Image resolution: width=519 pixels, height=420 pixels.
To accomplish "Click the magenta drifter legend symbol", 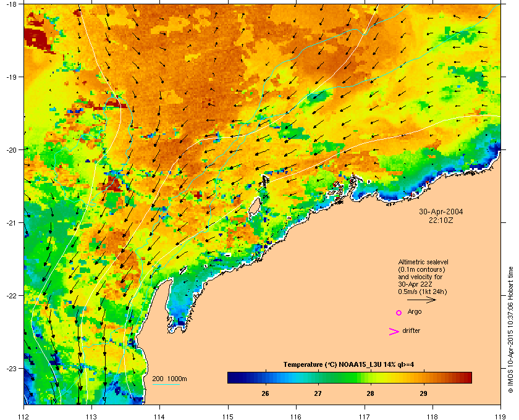I will coord(394,332).
